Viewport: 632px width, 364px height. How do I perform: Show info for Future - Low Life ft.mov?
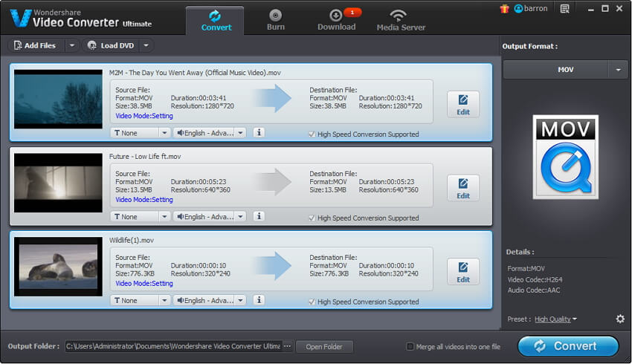click(259, 216)
